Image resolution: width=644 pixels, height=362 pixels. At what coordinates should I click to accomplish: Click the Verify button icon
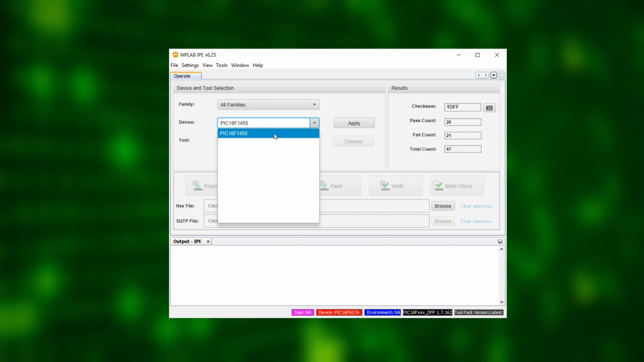point(385,186)
